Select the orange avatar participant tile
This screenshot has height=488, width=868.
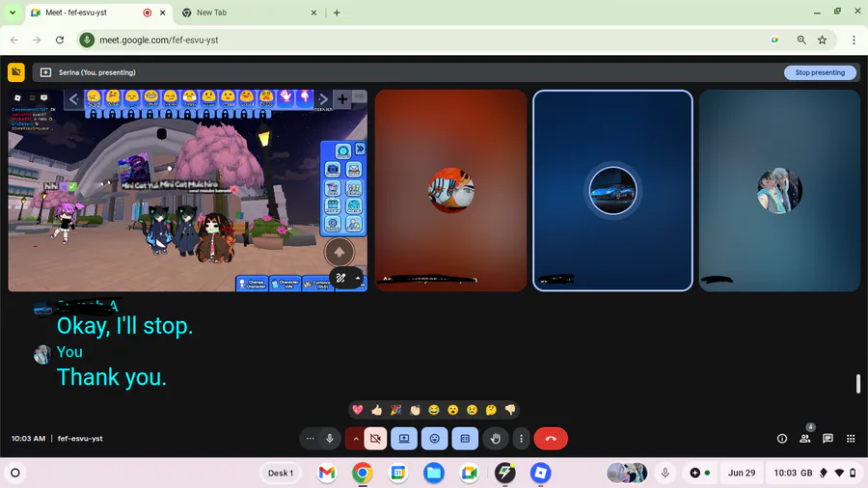(x=450, y=190)
